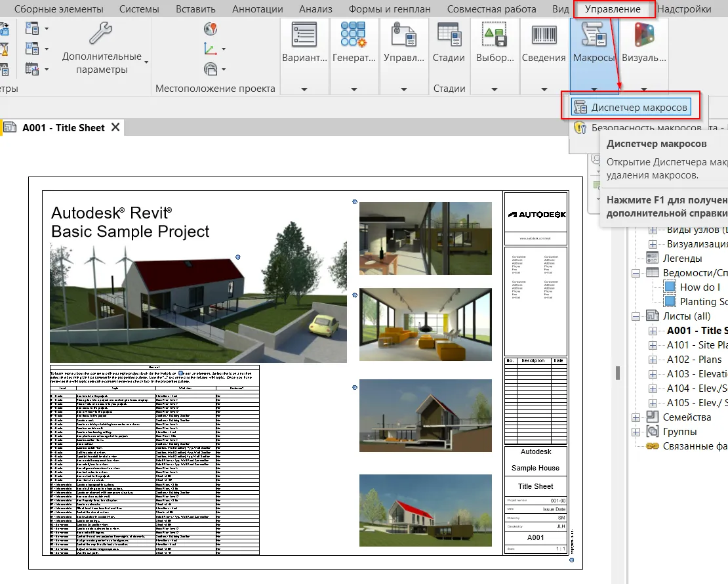The height and width of the screenshot is (584, 728).
Task: Click the Семейства families icon
Action: [x=653, y=416]
